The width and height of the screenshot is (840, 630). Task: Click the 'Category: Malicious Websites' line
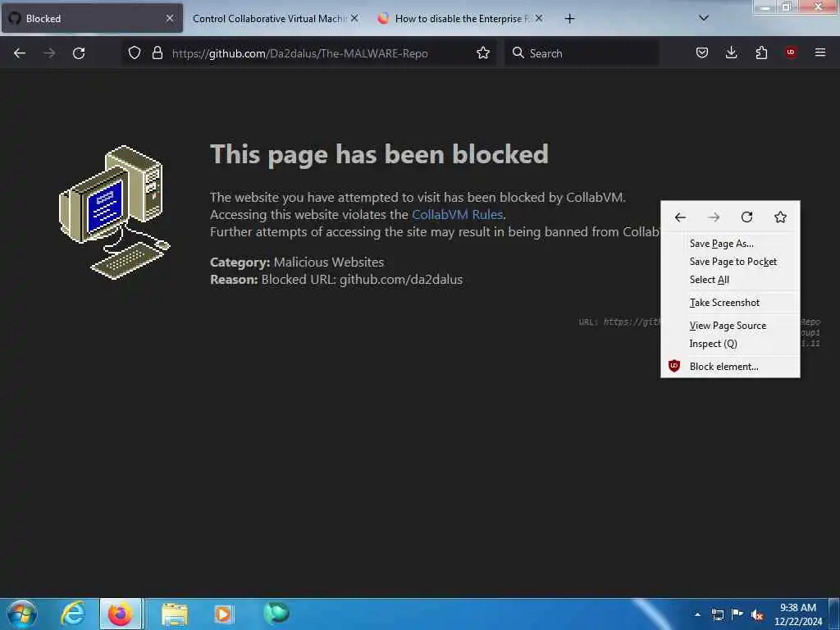[297, 262]
